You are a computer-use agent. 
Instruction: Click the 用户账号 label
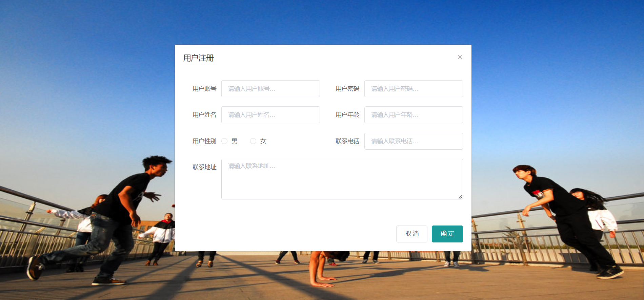[204, 89]
